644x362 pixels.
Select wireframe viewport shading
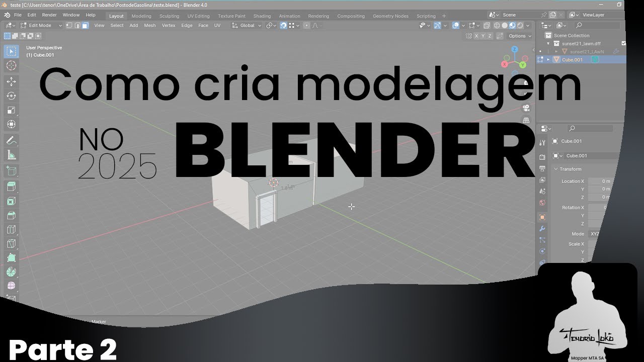(497, 25)
